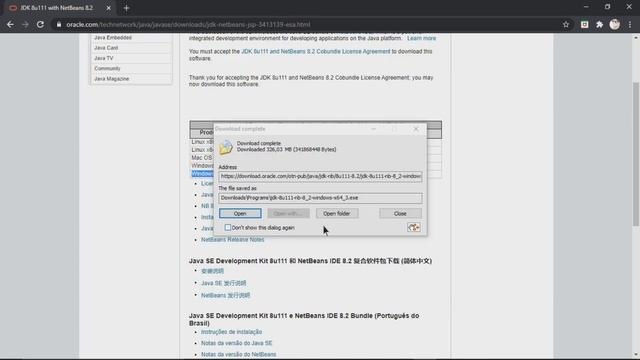Viewport: 640px width, 360px height.
Task: Close the JDK 8u111 with NetBeans tab
Action: pyautogui.click(x=109, y=8)
